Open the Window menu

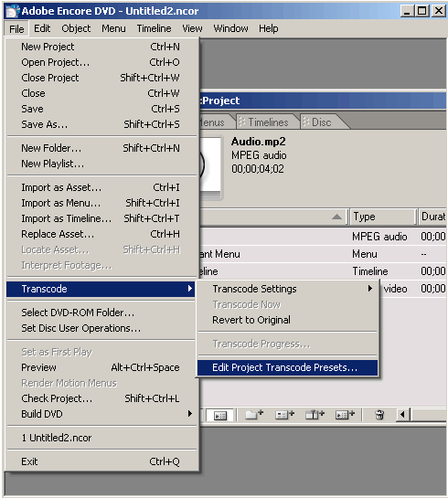pos(230,28)
